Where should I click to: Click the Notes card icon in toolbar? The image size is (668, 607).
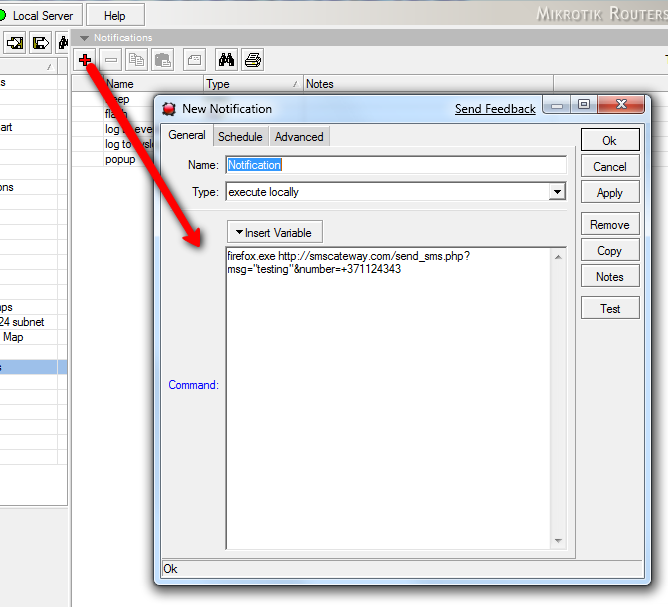point(194,60)
